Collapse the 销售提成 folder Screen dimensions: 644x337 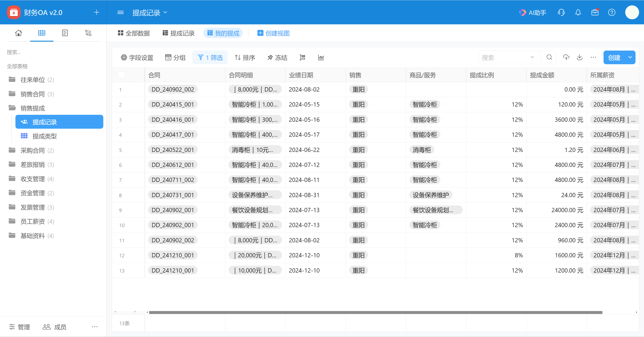27,108
